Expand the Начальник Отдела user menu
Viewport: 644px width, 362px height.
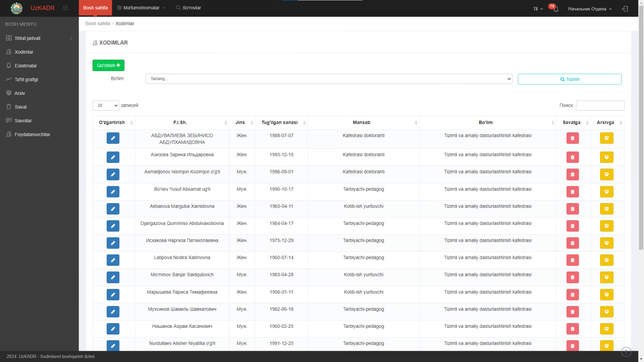pos(589,9)
